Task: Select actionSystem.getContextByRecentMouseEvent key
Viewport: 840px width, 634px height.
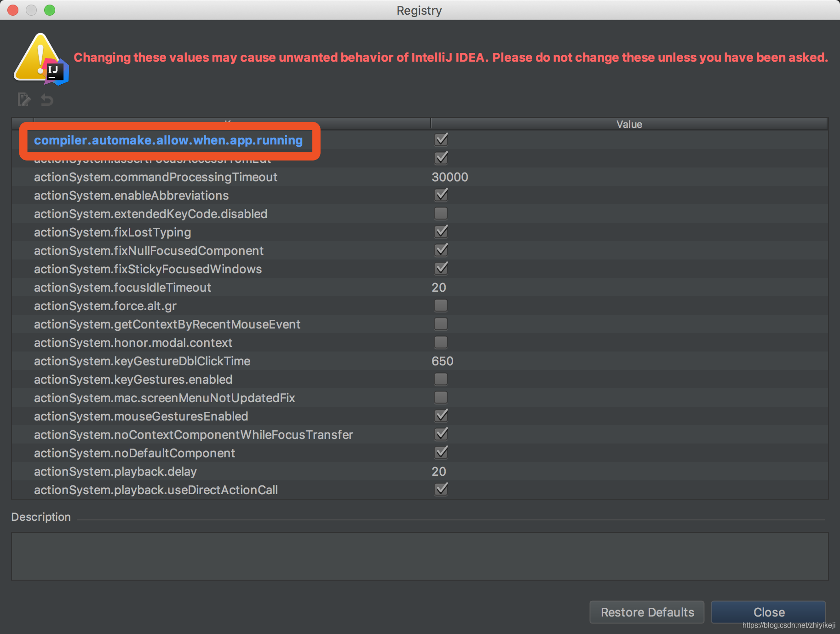Action: 167,324
